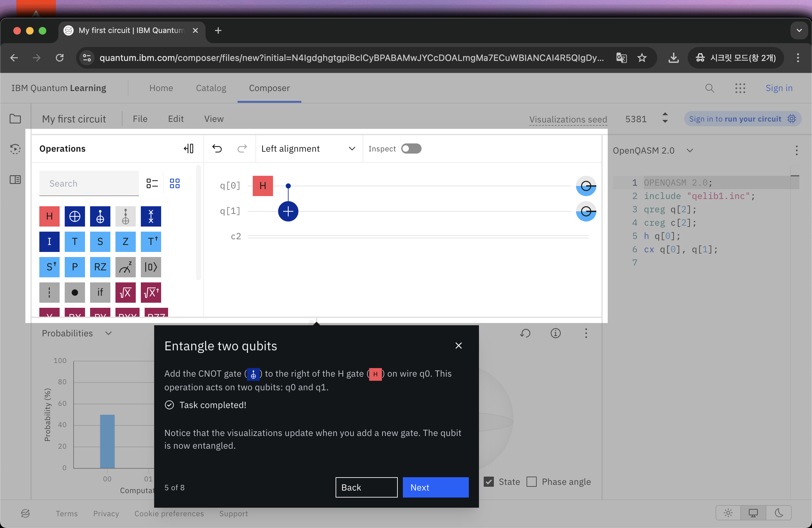This screenshot has width=812, height=528.
Task: Select the Identity (I) gate
Action: [49, 242]
